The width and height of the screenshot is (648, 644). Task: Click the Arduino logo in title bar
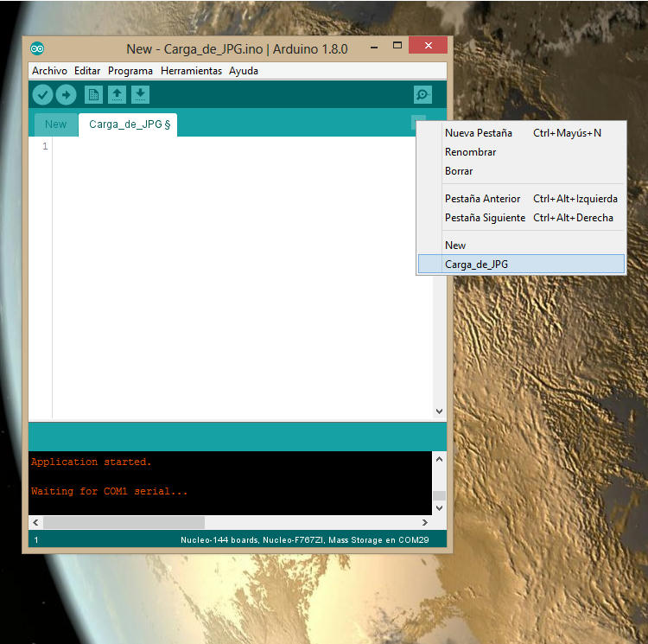(37, 48)
